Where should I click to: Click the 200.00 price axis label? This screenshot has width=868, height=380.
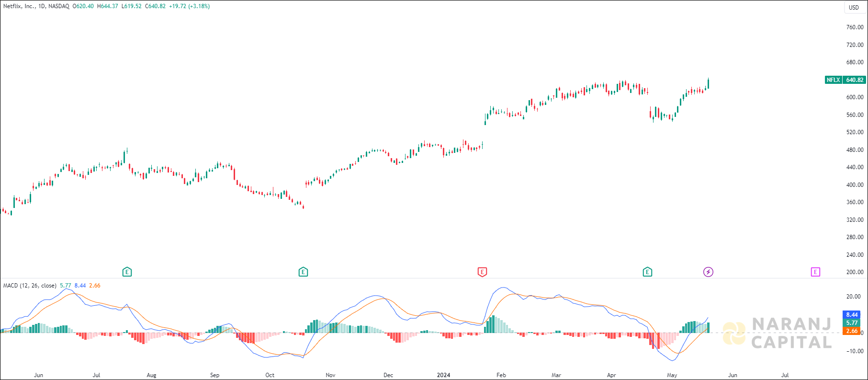tap(855, 272)
